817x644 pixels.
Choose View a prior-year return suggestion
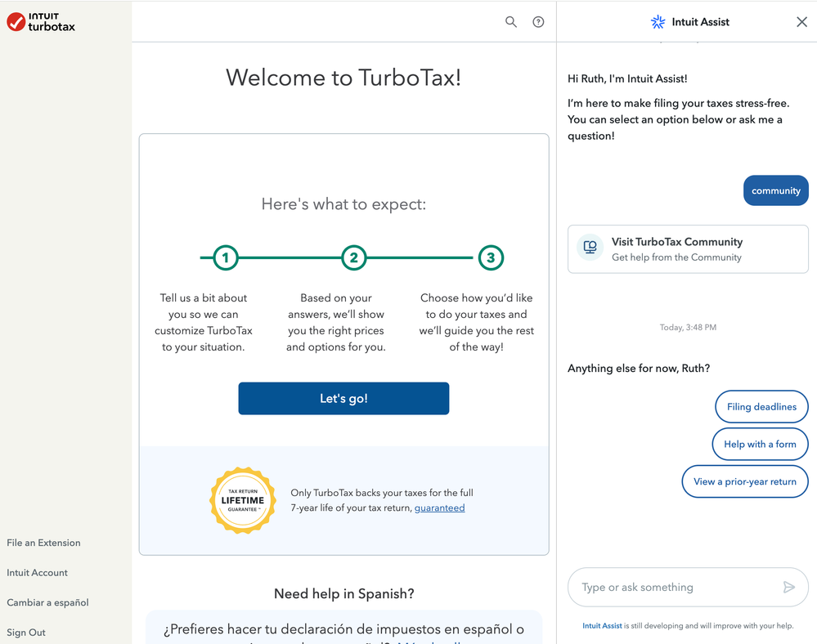[744, 481]
